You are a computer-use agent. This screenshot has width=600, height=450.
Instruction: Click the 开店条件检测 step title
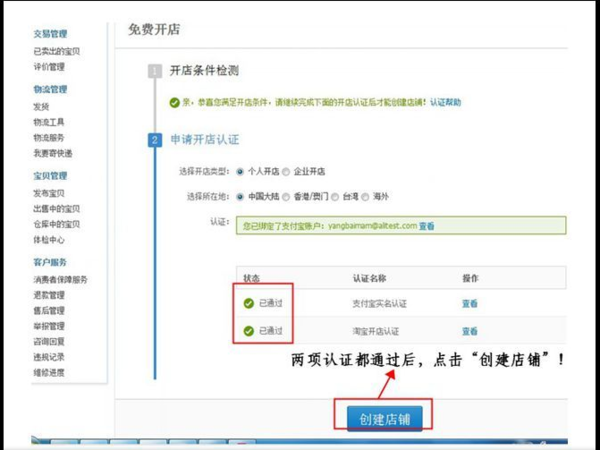click(x=204, y=71)
